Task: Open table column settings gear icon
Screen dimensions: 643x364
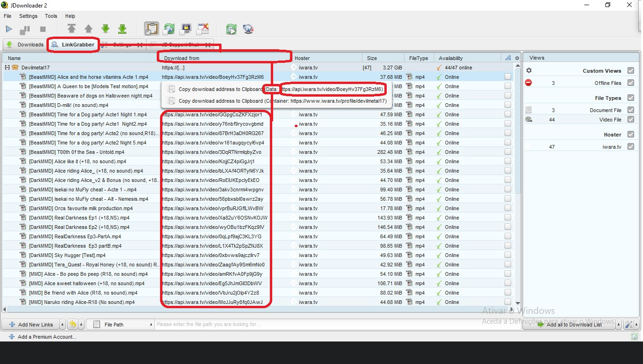Action: pos(517,58)
